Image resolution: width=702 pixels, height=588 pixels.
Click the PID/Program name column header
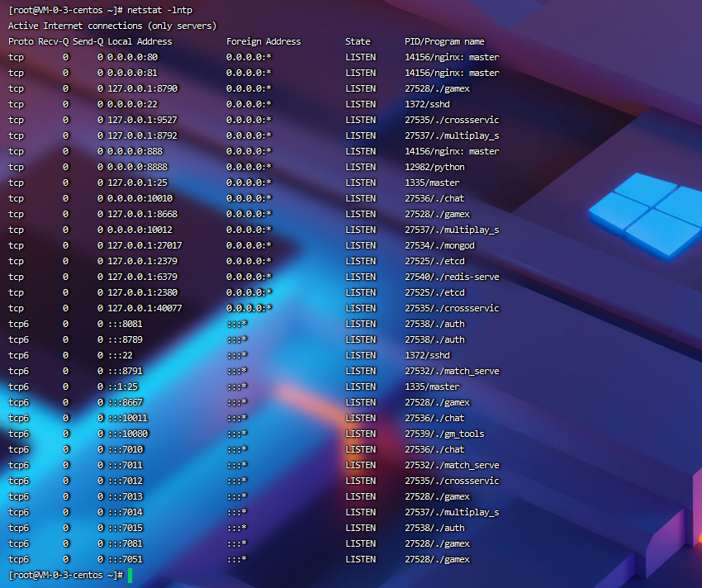(444, 41)
